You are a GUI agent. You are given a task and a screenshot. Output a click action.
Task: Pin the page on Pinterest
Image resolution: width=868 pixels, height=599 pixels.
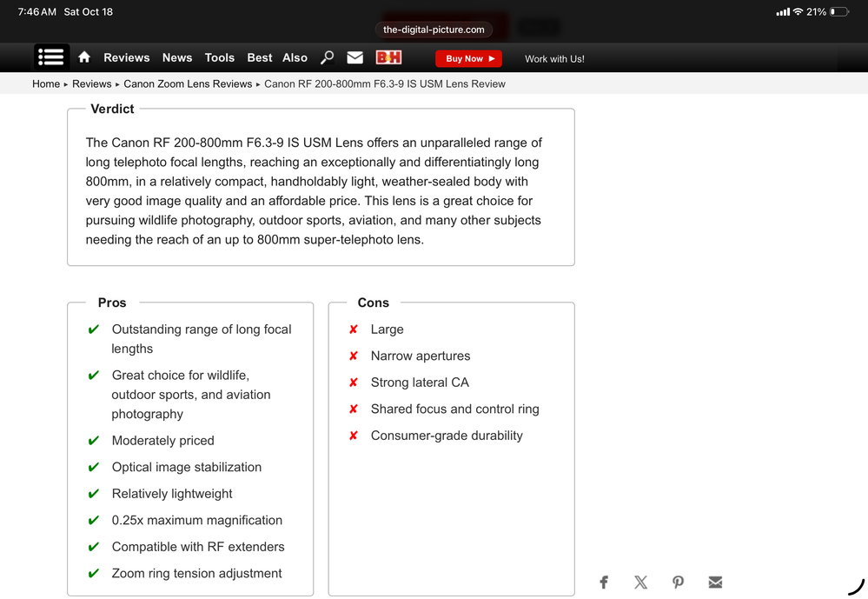click(x=678, y=582)
